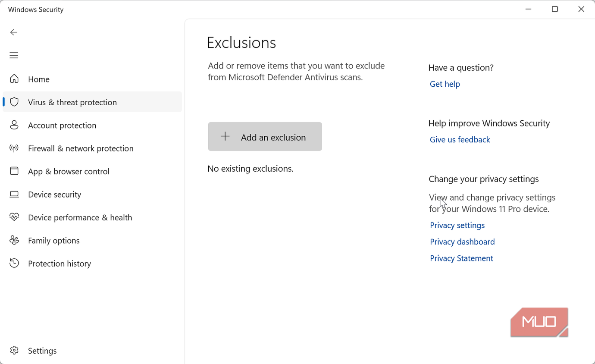Click the Windows Security title text

(36, 9)
